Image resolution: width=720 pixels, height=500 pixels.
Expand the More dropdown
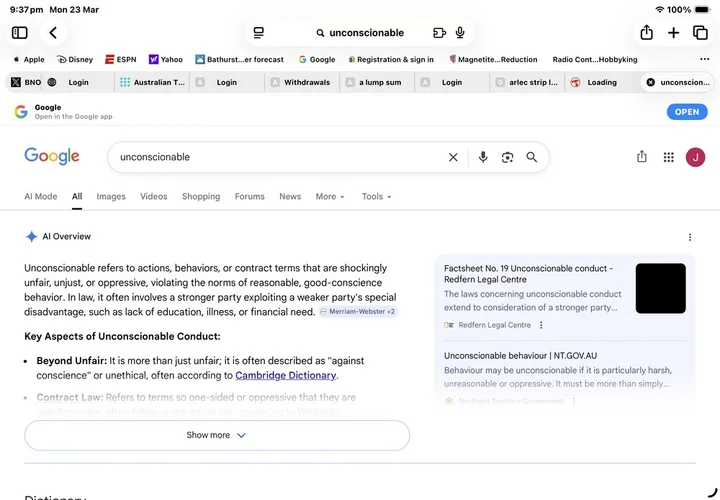(330, 196)
